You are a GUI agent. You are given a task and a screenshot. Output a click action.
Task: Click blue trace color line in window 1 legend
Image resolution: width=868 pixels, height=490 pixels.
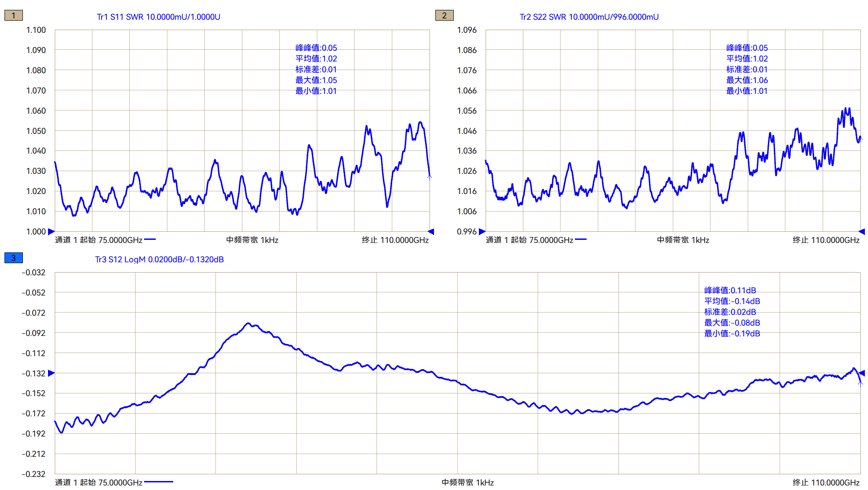click(x=150, y=240)
